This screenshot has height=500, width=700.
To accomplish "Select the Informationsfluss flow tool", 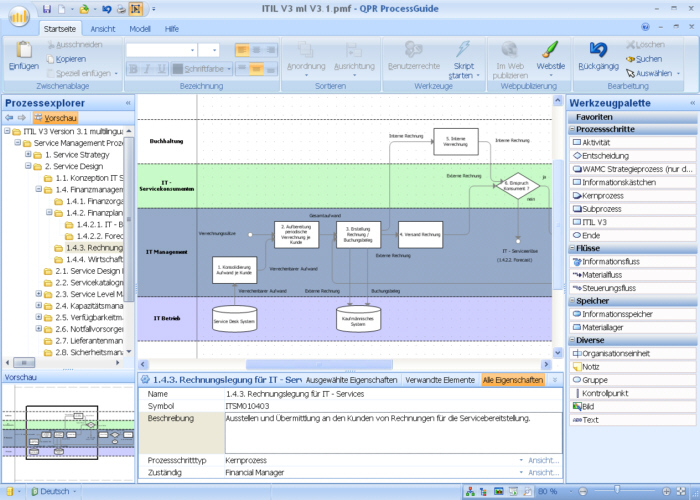I will (632, 262).
